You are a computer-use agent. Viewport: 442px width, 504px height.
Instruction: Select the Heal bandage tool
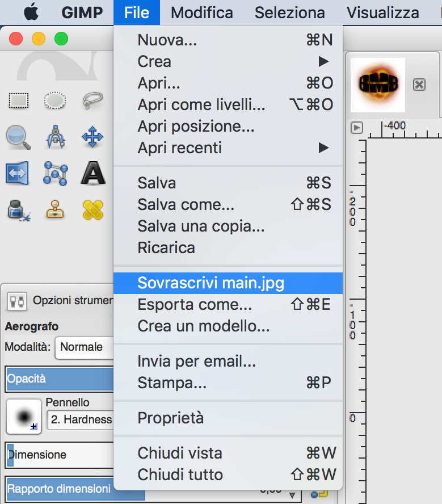92,209
